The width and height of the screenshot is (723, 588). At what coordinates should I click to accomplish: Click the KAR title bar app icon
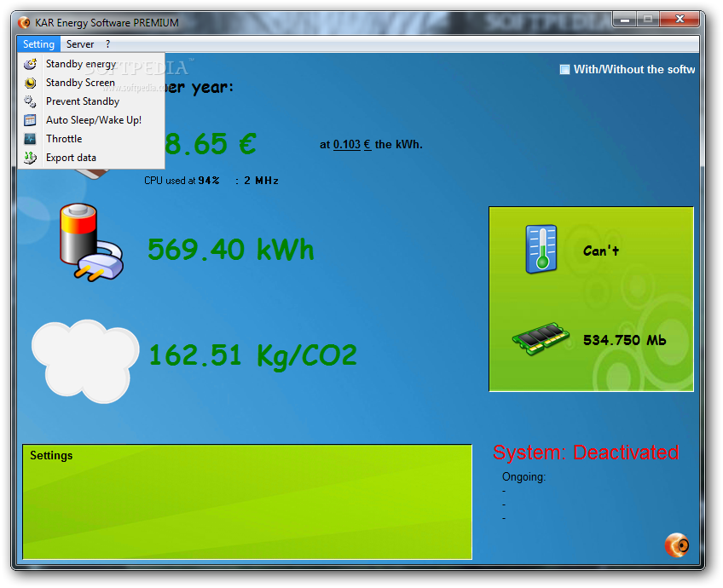24,22
